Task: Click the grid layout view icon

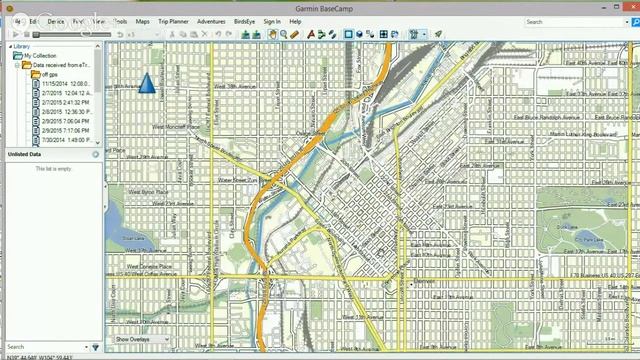Action: [384, 35]
